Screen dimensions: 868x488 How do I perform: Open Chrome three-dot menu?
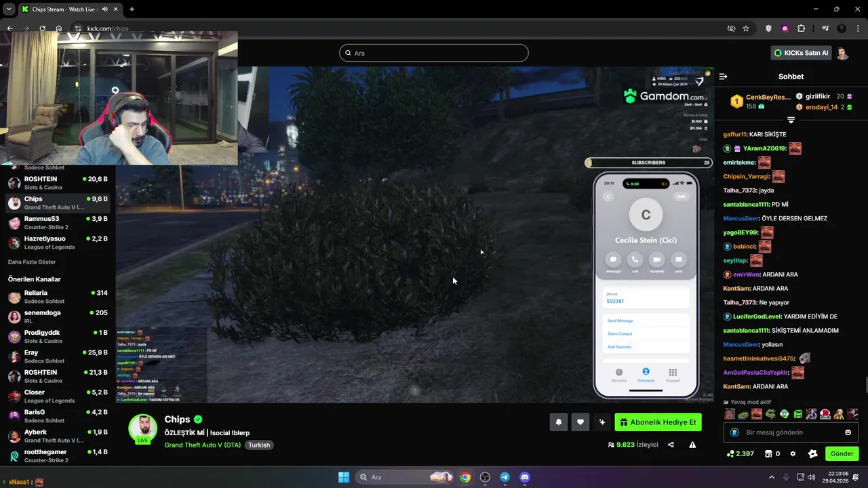tap(859, 28)
